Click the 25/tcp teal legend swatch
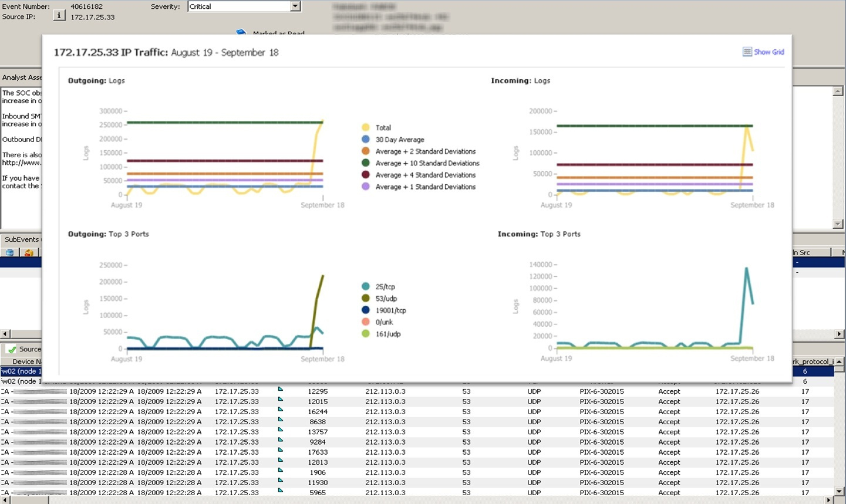 coord(366,287)
